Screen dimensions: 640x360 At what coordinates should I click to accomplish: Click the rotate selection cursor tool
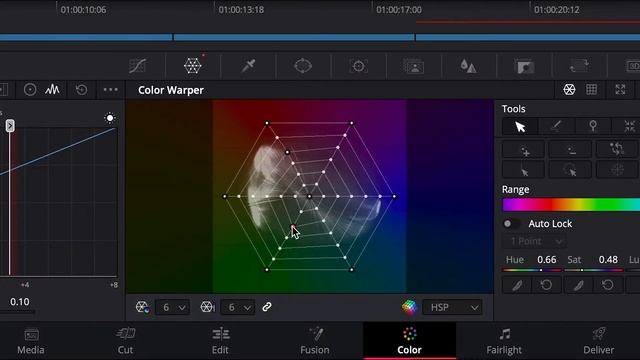tap(570, 171)
